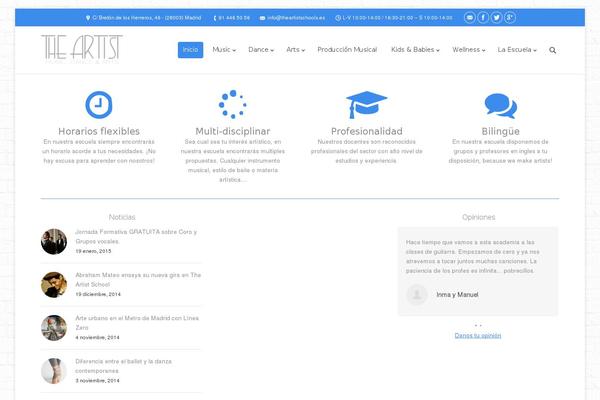Click the date 19 enero, 2015
This screenshot has width=600, height=400.
(x=93, y=251)
